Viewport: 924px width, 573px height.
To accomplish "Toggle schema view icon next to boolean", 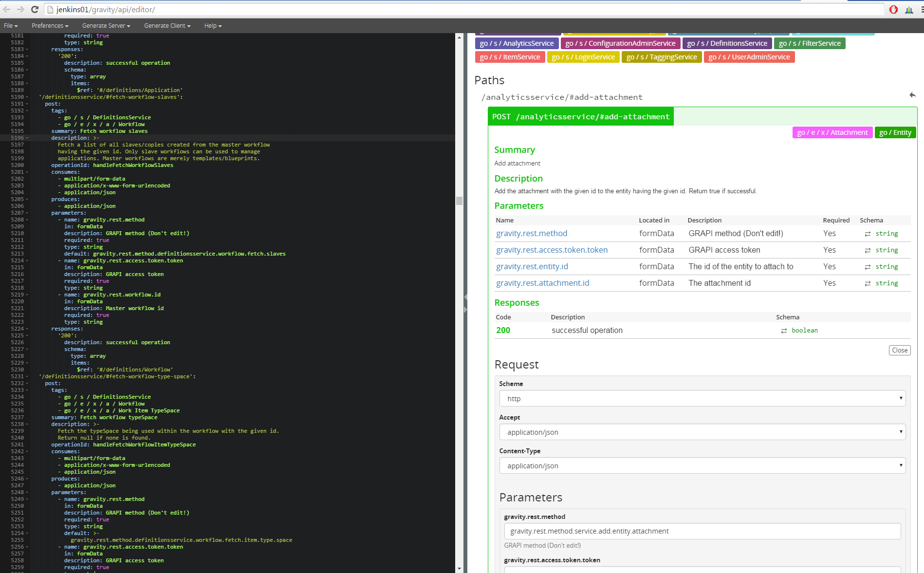I will [x=784, y=331].
